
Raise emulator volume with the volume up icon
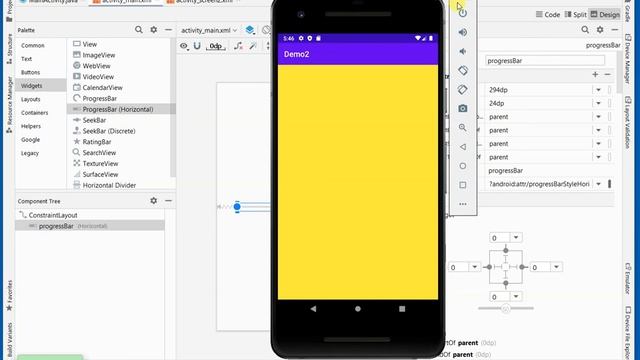(462, 32)
